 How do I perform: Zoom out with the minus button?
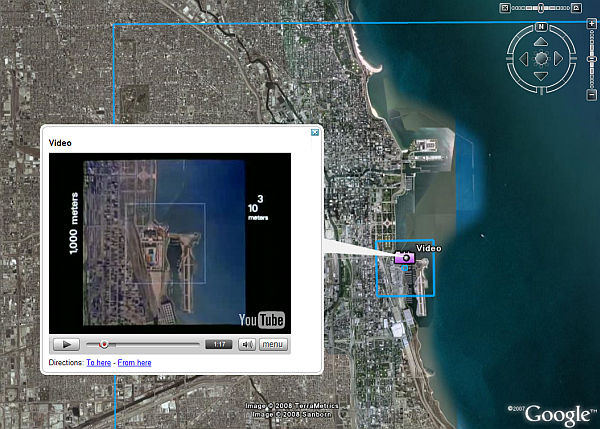pos(592,95)
